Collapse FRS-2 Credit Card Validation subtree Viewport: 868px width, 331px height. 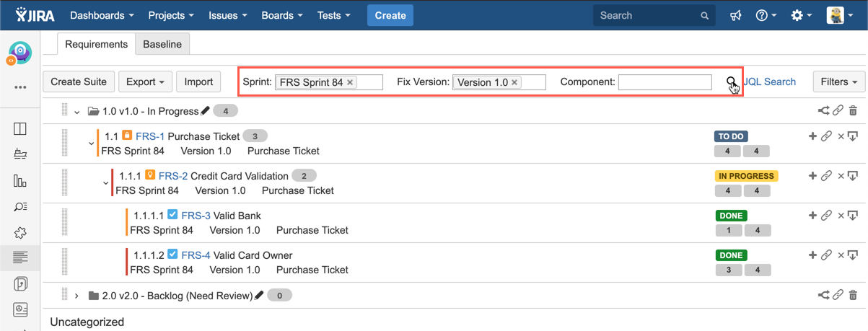point(105,183)
